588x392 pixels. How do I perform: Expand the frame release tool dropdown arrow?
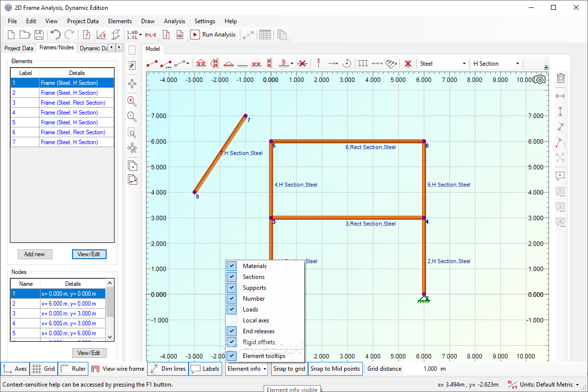[x=188, y=64]
